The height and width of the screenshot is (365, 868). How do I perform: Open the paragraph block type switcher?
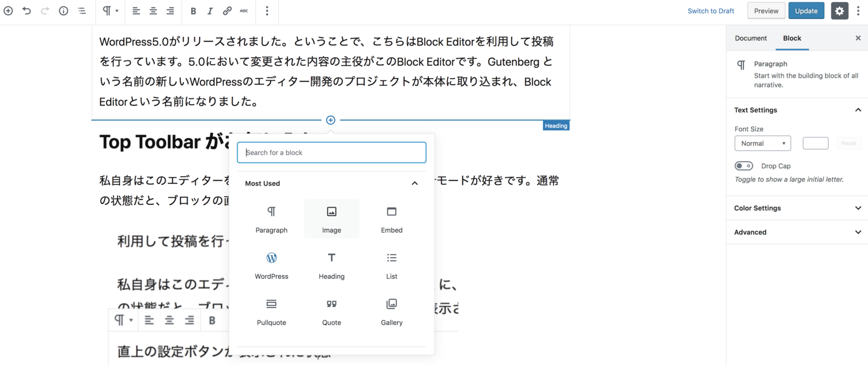(x=110, y=11)
